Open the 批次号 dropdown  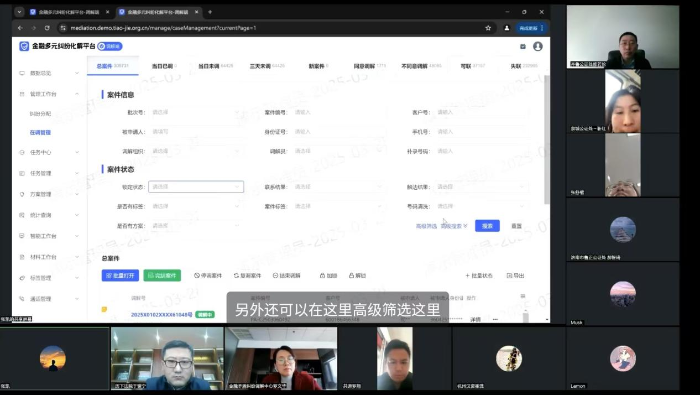(196, 112)
